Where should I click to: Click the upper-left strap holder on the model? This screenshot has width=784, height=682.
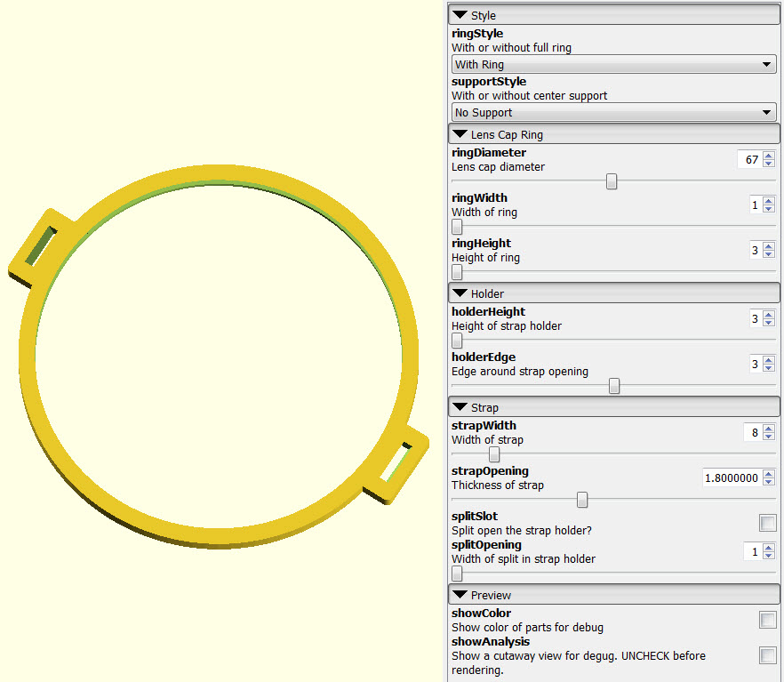[x=40, y=246]
